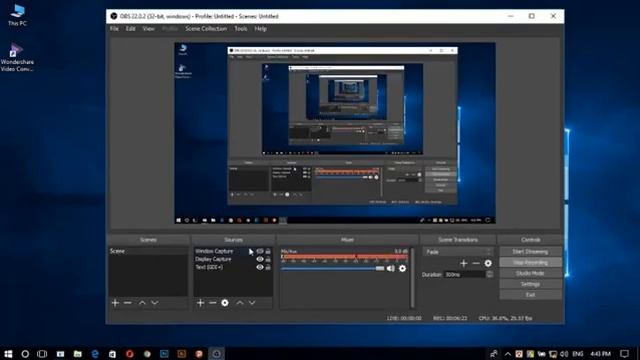
Task: Select 'Scene' in Scenes list
Action: click(148, 251)
